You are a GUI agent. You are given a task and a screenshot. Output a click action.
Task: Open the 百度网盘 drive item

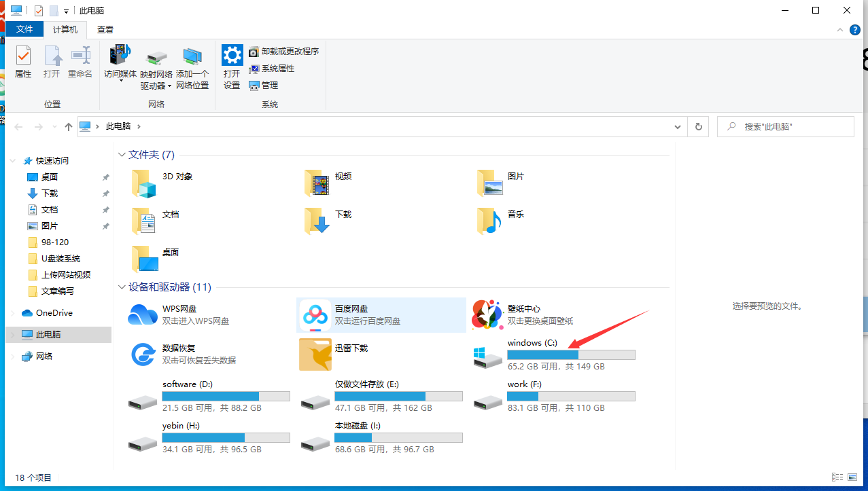315,315
